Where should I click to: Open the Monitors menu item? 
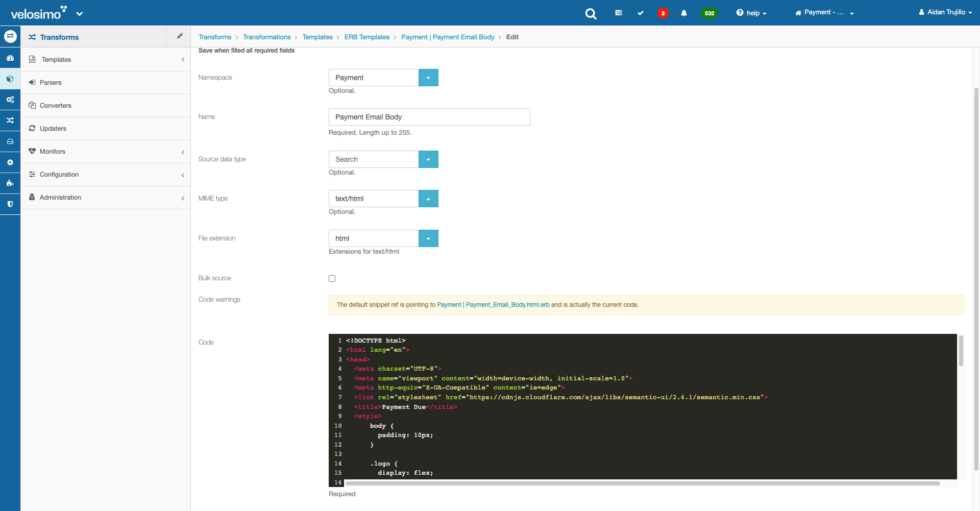click(106, 151)
